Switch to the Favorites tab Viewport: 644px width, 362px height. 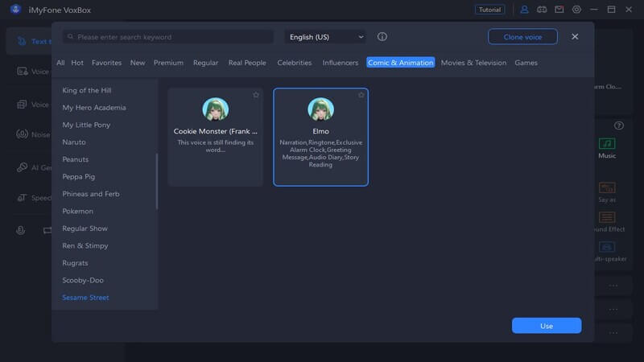point(106,63)
